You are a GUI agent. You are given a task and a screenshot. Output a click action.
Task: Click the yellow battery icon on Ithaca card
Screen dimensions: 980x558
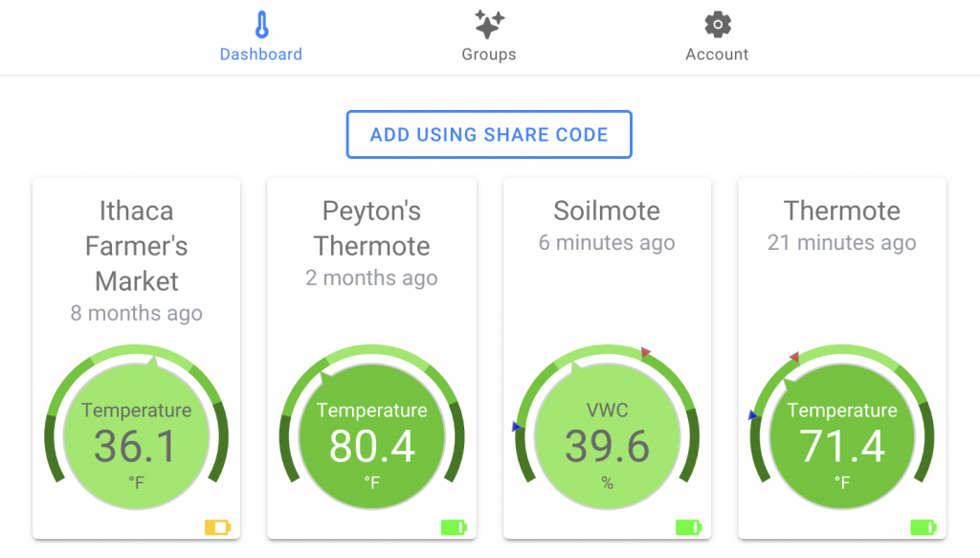coord(217,527)
